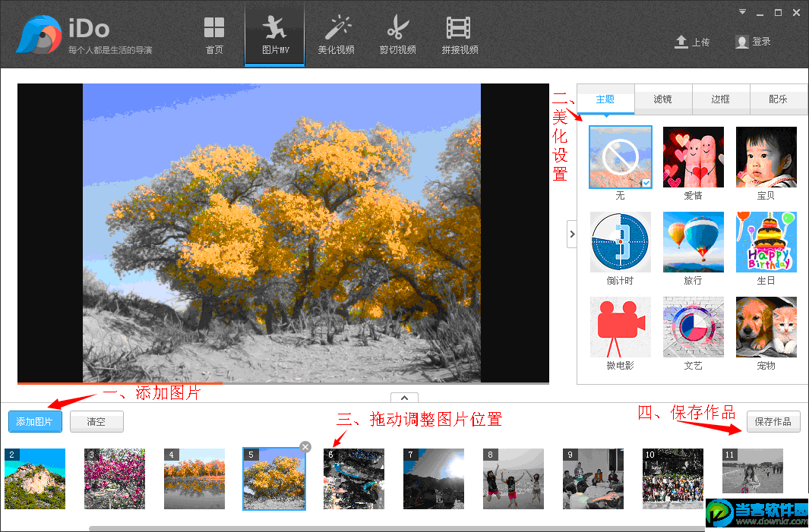
Task: Select thumbnail number 5
Action: (274, 479)
